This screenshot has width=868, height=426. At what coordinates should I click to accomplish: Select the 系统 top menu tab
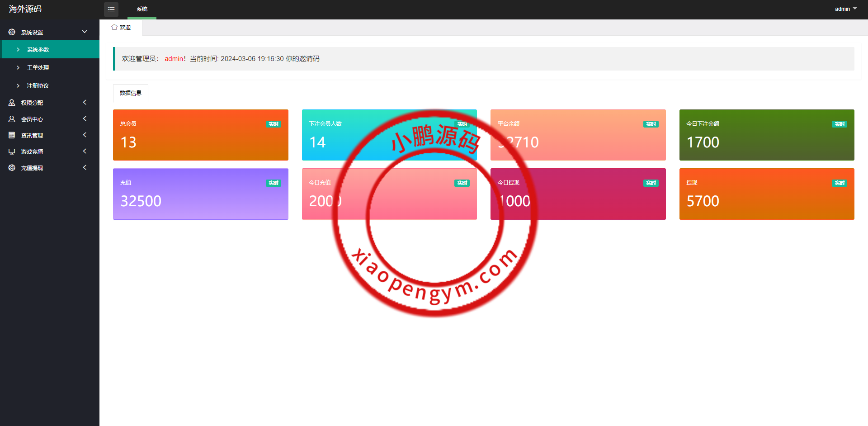[x=142, y=9]
